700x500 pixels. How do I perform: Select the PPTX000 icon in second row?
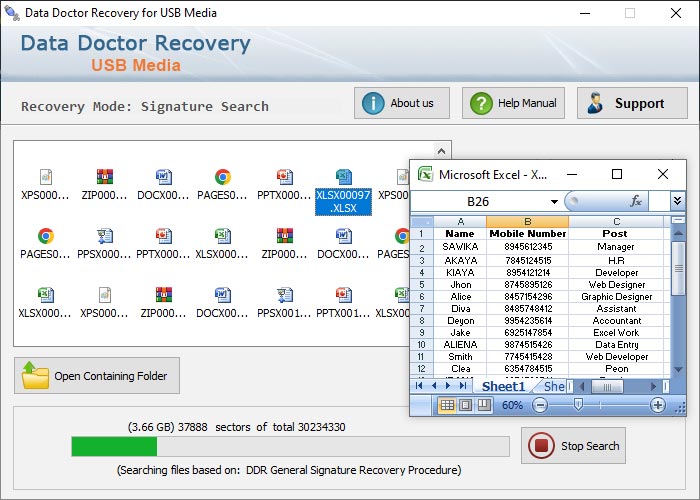164,236
